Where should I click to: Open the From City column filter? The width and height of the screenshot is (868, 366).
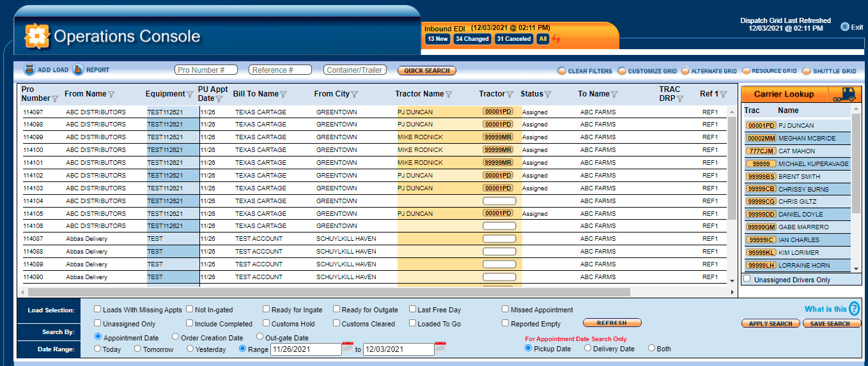355,95
